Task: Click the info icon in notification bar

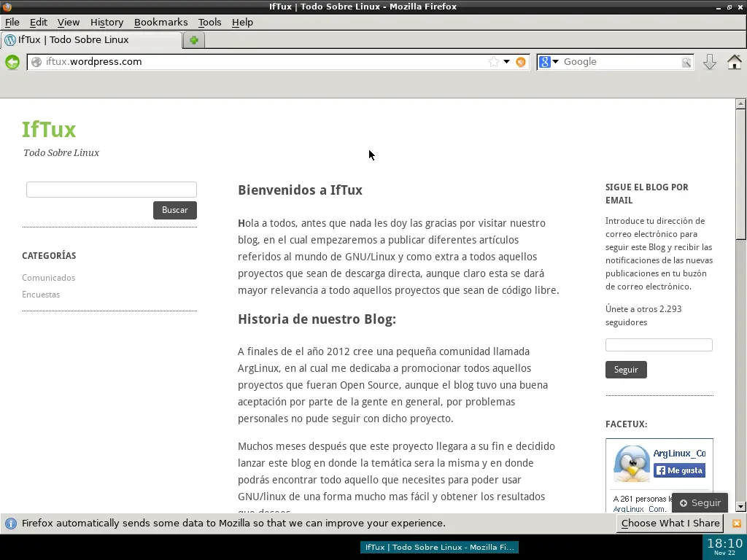Action: 10,524
